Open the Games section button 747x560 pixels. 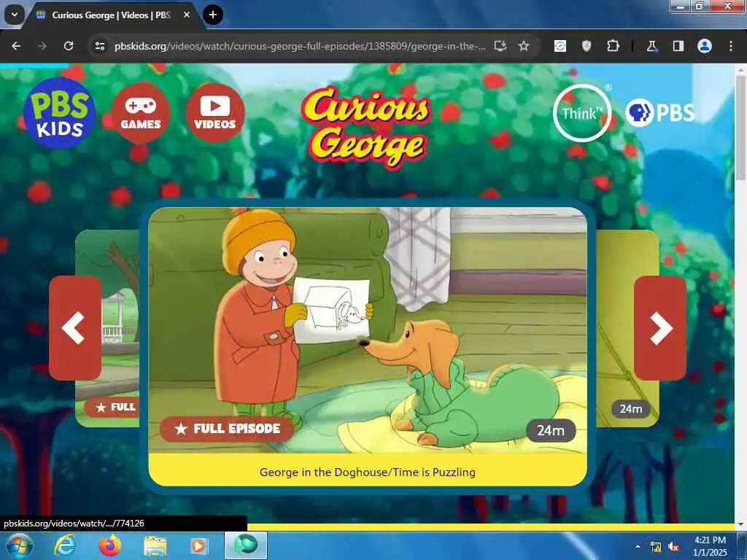click(141, 113)
